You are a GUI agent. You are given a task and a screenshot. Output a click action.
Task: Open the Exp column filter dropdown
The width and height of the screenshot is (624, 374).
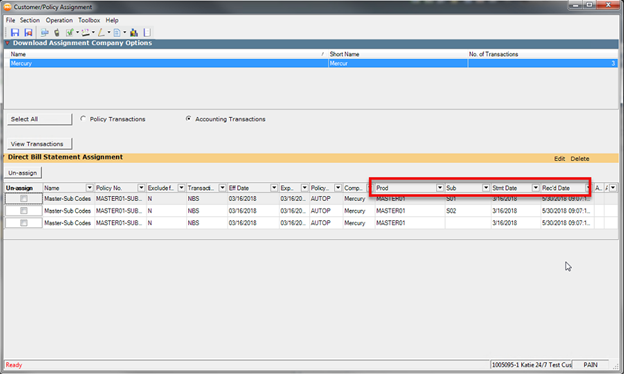pos(304,188)
